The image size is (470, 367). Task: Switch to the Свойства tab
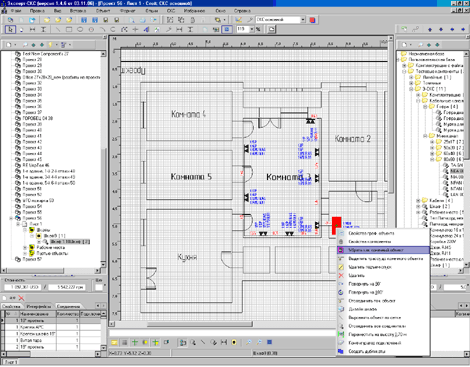11,306
